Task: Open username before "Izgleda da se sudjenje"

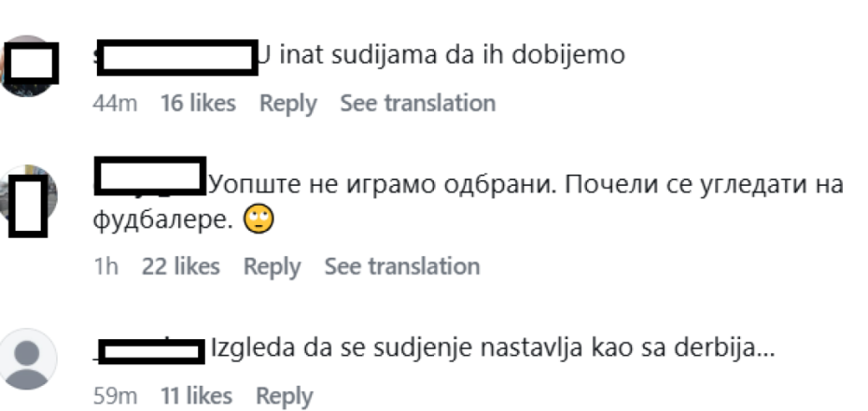Action: pyautogui.click(x=149, y=351)
